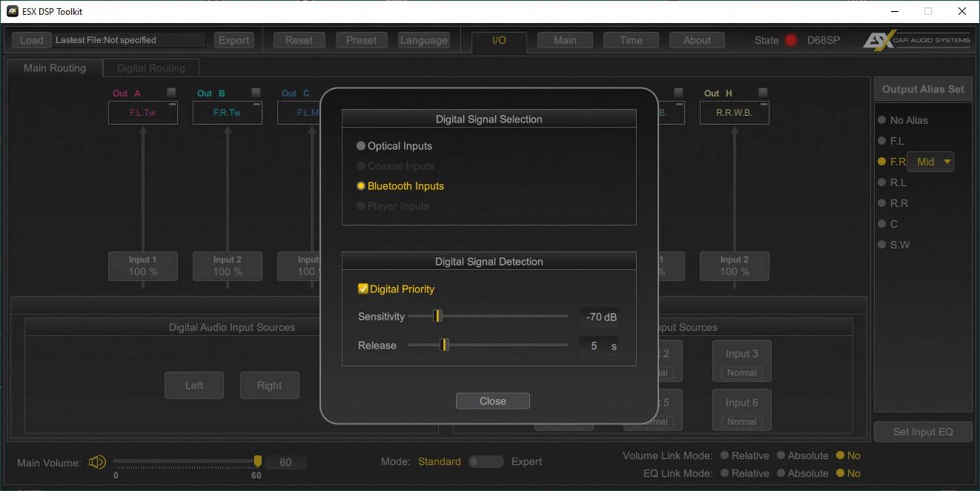
Task: Select the R.L output alias option
Action: [x=892, y=182]
